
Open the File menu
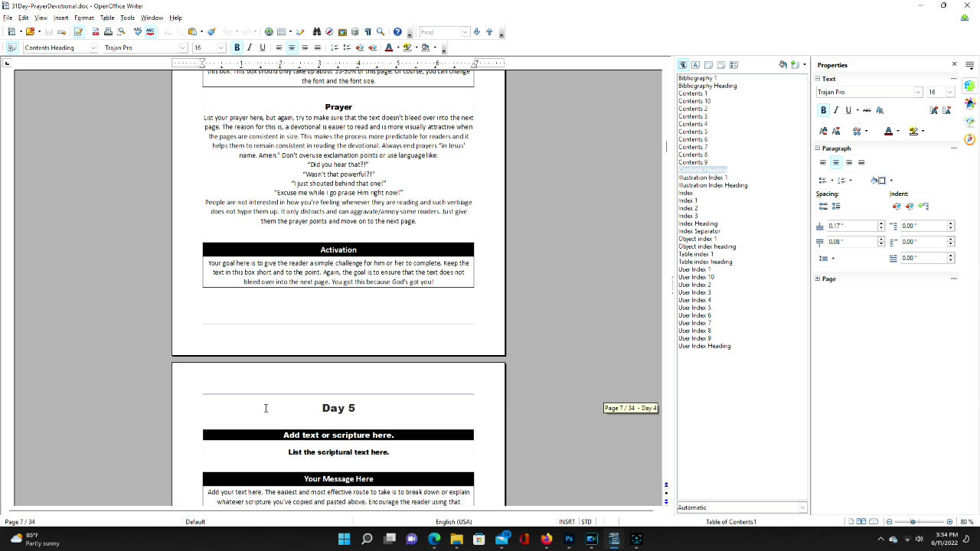pyautogui.click(x=8, y=18)
